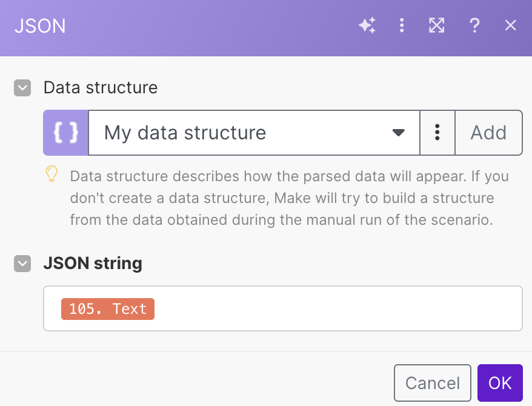This screenshot has height=406, width=532.
Task: Confirm with the OK button
Action: click(500, 383)
